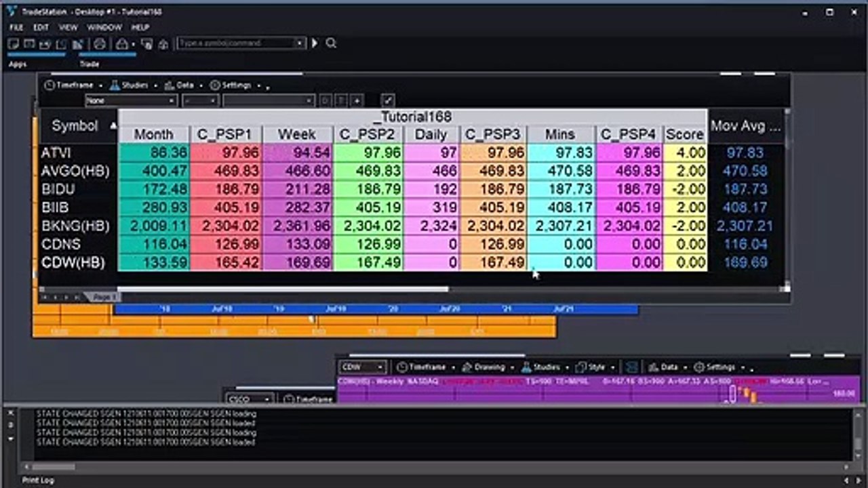The image size is (868, 488).
Task: Open the CSCO symbol dropdown
Action: pos(248,400)
